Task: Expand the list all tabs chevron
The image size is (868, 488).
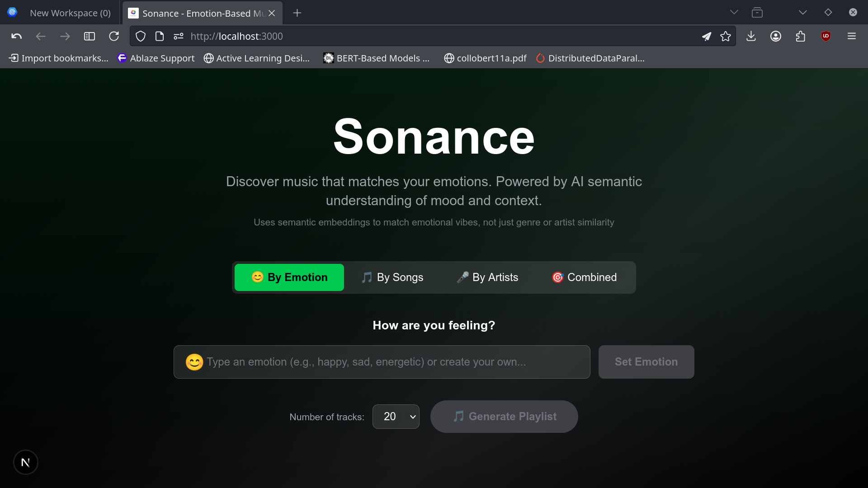Action: pos(734,13)
